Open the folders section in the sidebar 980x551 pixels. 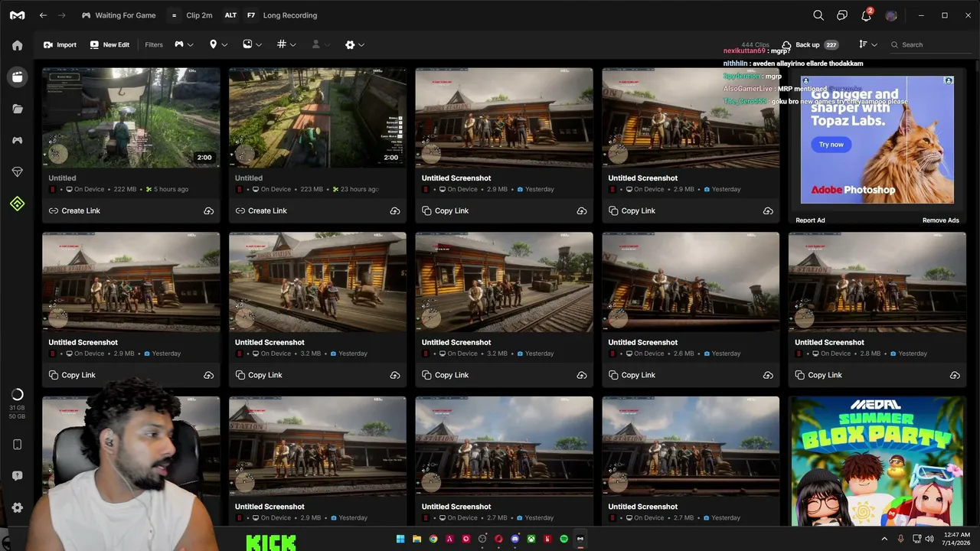click(17, 109)
